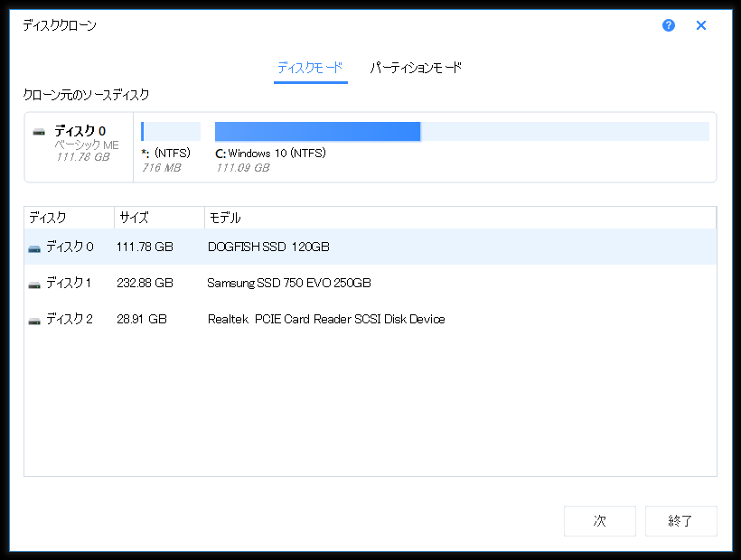Click the 終了 button
The height and width of the screenshot is (560, 741).
coord(680,521)
